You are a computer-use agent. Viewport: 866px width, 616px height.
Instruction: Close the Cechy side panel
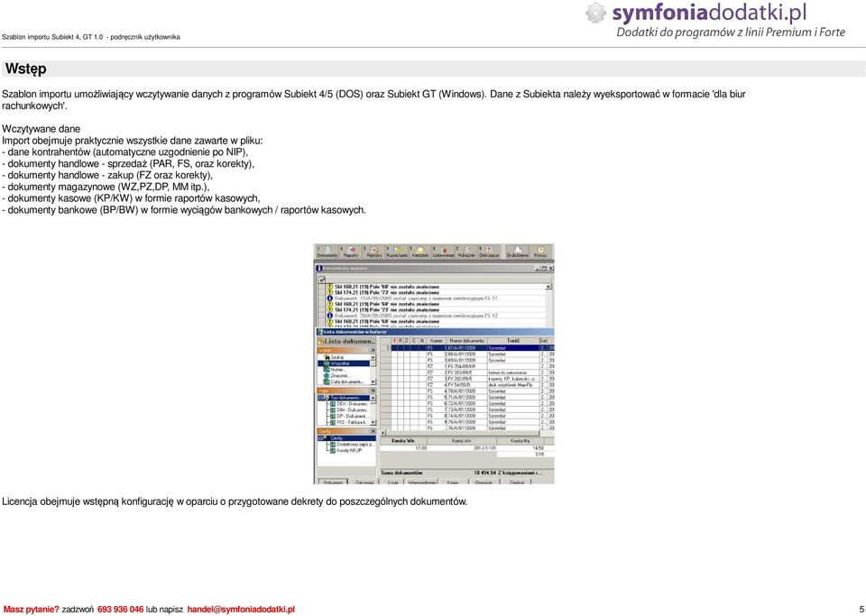point(373,431)
